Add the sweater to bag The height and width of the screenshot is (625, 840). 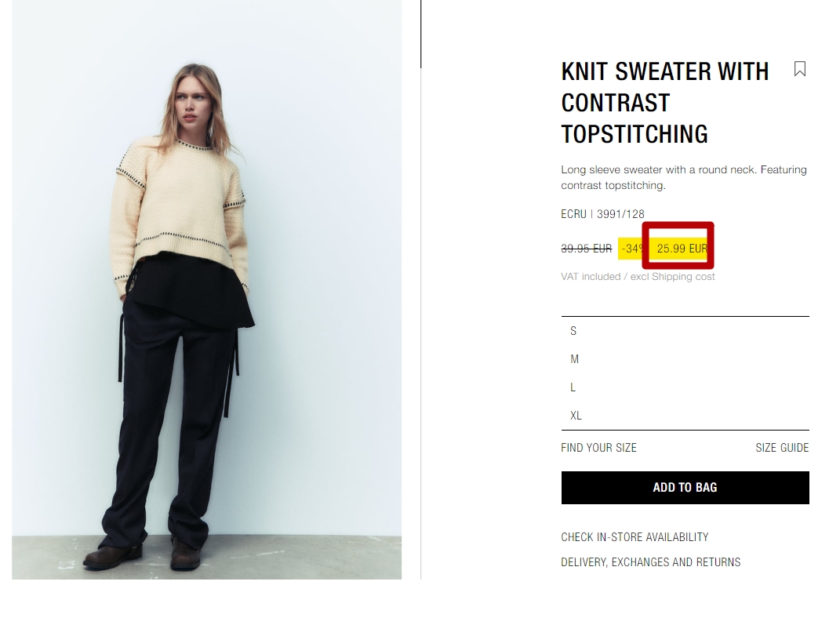pyautogui.click(x=685, y=487)
